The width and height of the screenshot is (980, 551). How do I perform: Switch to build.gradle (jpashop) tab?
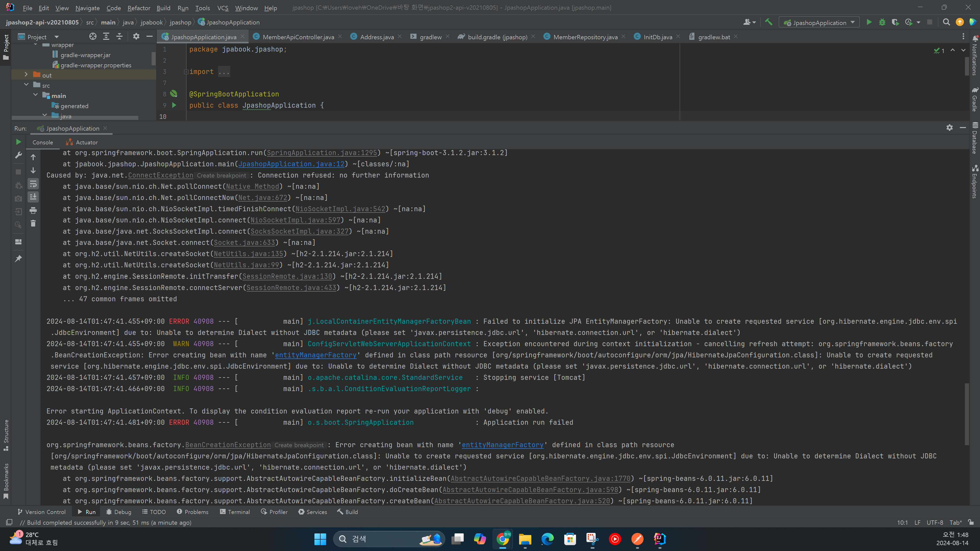497,37
